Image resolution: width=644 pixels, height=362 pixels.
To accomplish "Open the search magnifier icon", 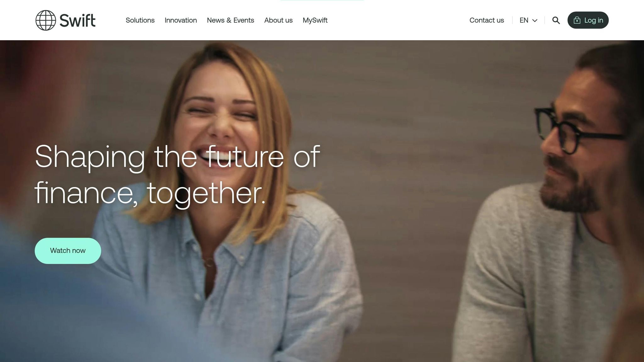I will pyautogui.click(x=556, y=20).
